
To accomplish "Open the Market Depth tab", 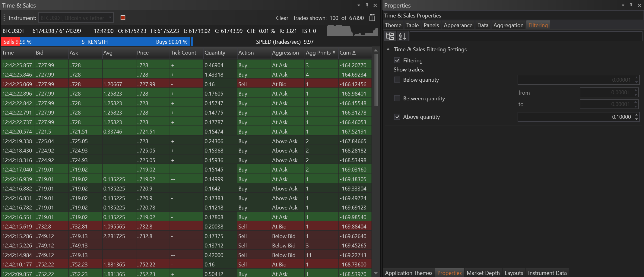I will coord(483,273).
